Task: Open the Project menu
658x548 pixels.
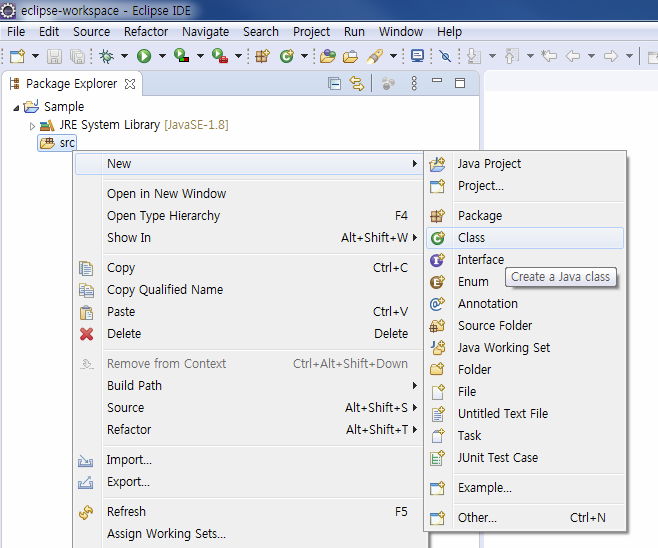Action: (311, 31)
